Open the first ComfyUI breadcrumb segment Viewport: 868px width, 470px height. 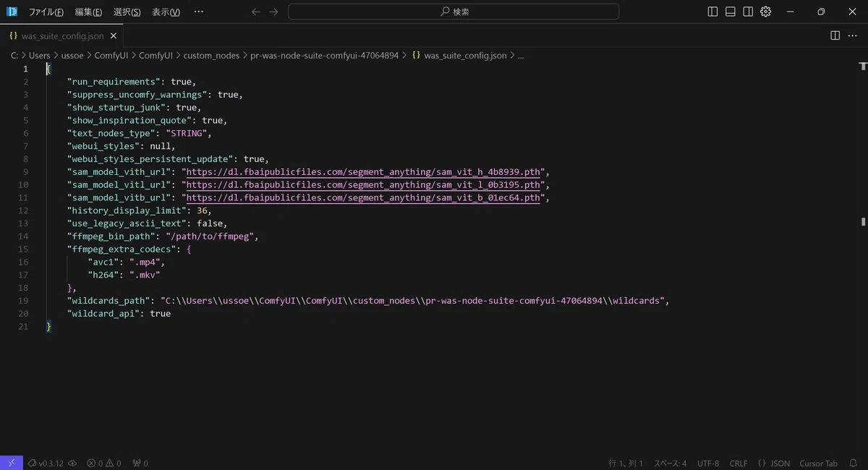click(111, 55)
